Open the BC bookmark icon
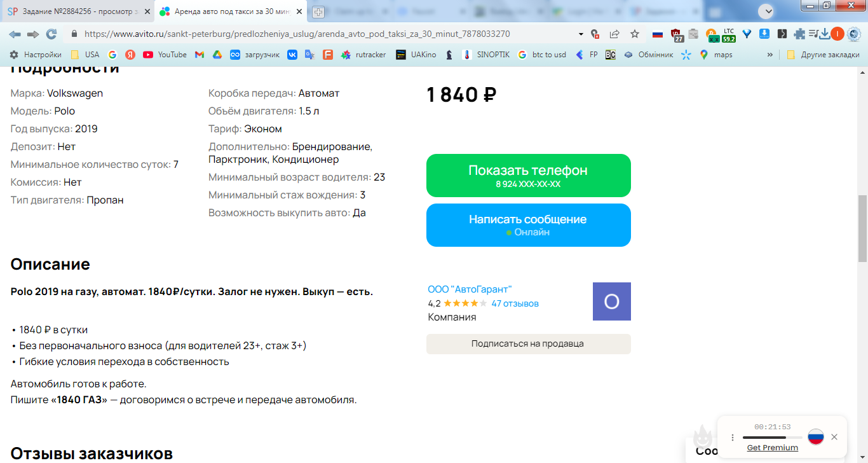The width and height of the screenshot is (868, 463). (x=610, y=55)
